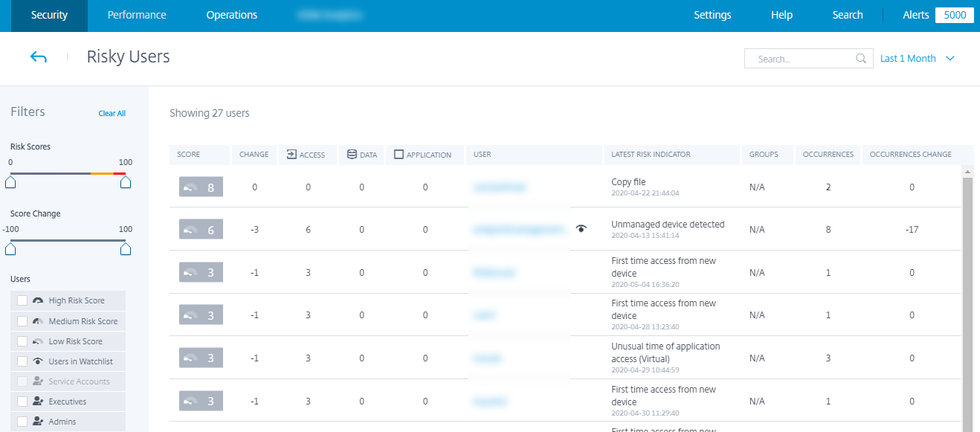Click the Application column square icon
Screen dimensions: 980x432
[399, 155]
